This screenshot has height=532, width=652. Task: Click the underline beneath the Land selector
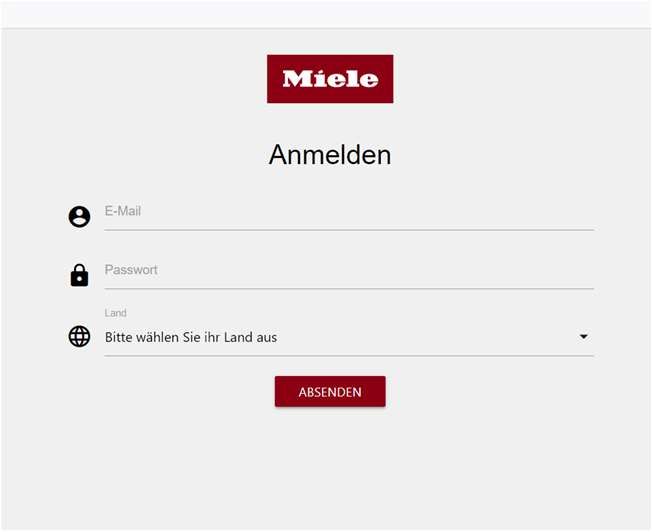click(350, 355)
